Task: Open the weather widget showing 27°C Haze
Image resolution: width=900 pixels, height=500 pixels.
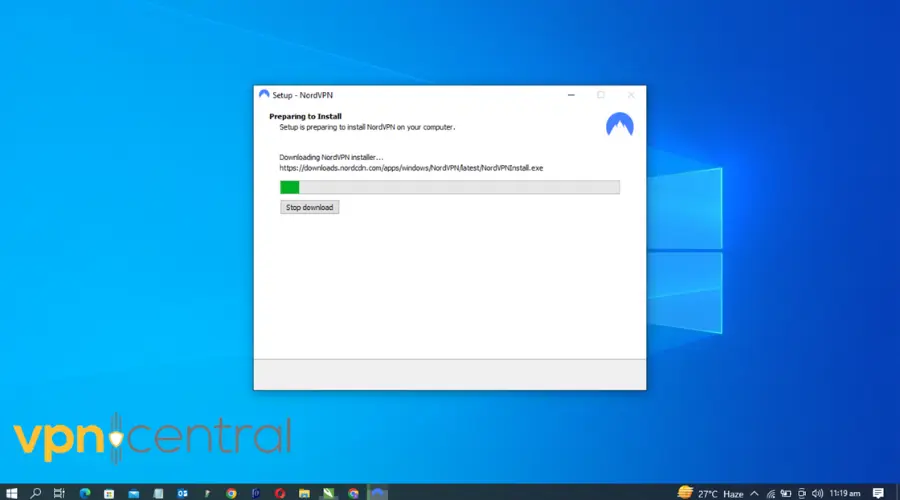Action: coord(711,493)
